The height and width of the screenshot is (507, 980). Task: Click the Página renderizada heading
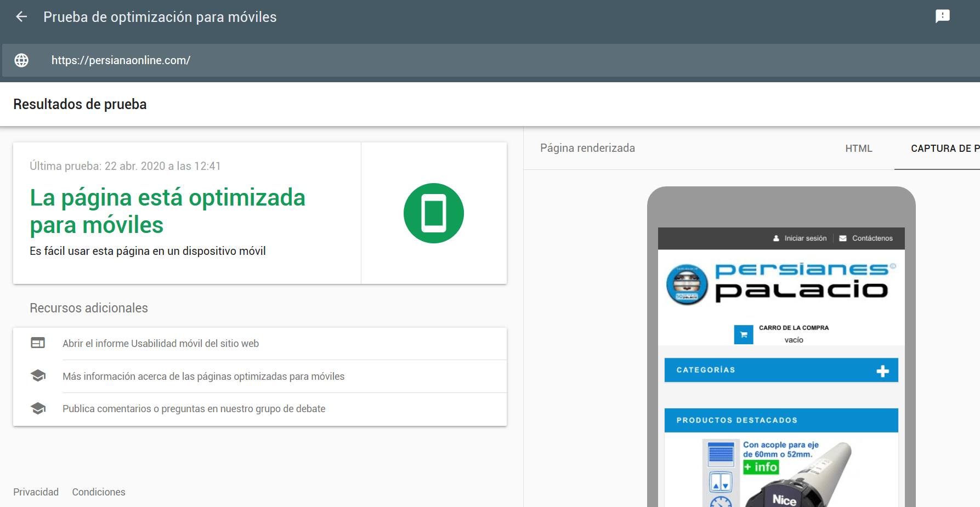point(587,148)
